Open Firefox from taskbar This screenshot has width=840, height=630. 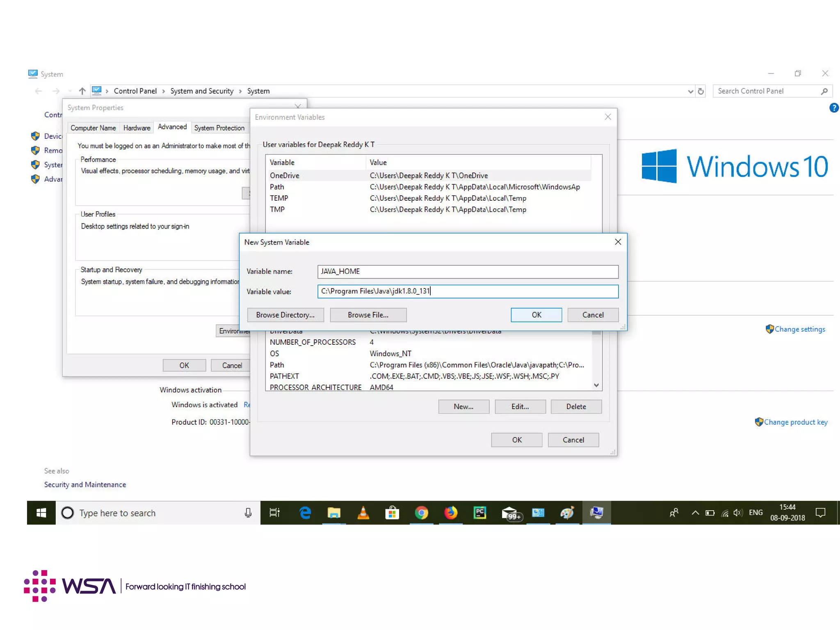[x=451, y=513]
